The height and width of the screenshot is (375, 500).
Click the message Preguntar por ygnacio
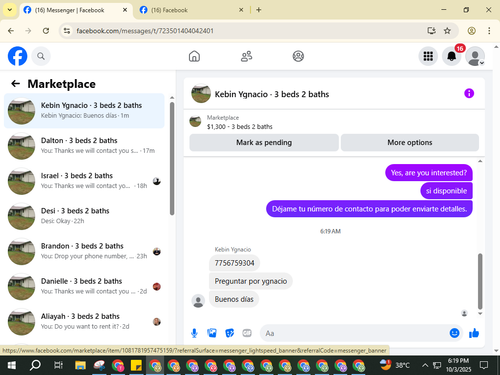[251, 281]
